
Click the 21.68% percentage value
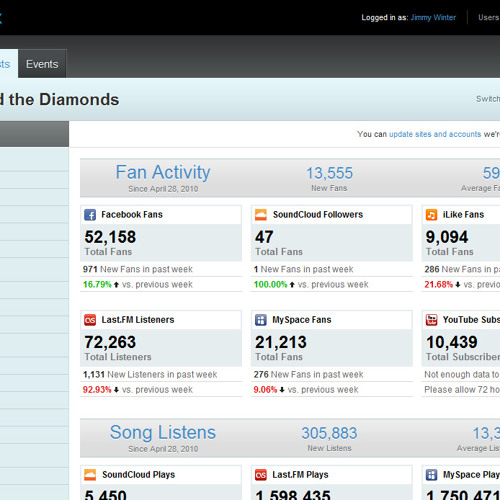tap(439, 285)
